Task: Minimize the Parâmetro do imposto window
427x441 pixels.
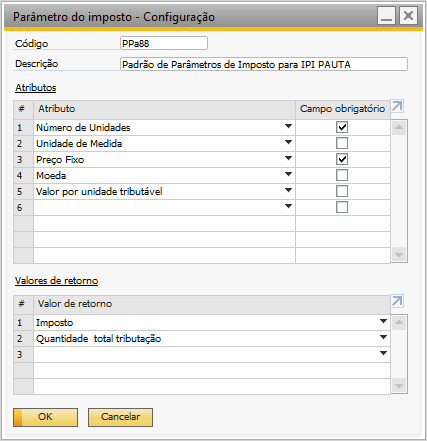Action: coord(386,16)
